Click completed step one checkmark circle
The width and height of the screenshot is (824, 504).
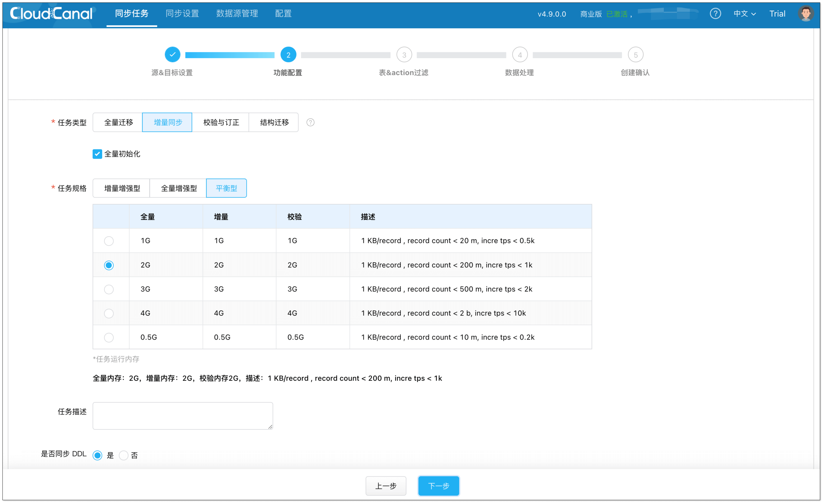pyautogui.click(x=173, y=54)
